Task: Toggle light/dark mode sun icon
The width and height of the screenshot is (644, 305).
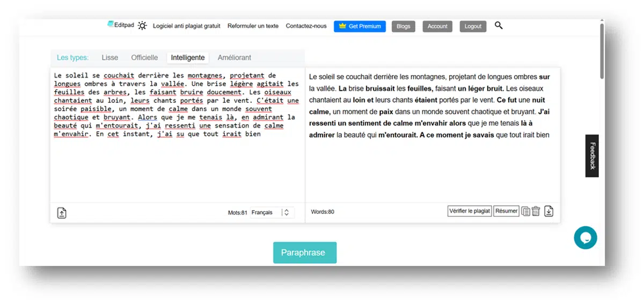Action: 142,26
